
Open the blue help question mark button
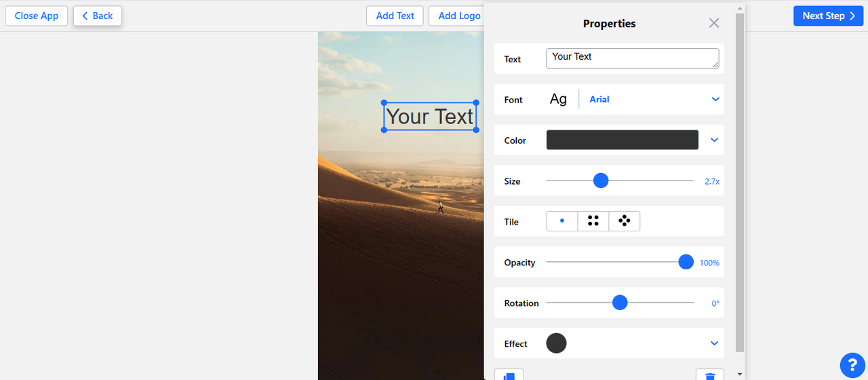coord(853,366)
